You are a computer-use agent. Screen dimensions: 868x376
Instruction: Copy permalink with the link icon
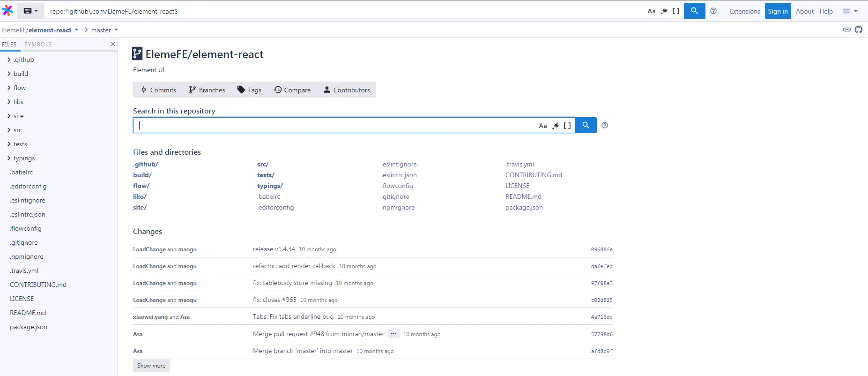[x=846, y=30]
